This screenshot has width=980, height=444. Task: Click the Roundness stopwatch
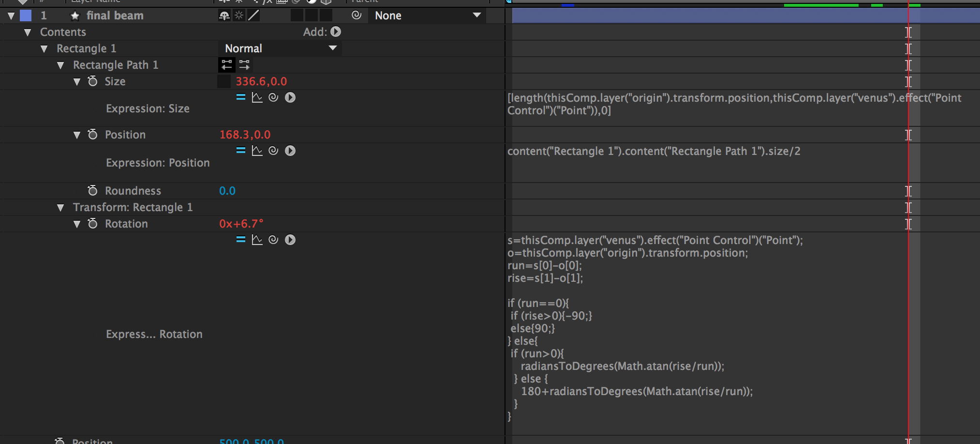(93, 190)
